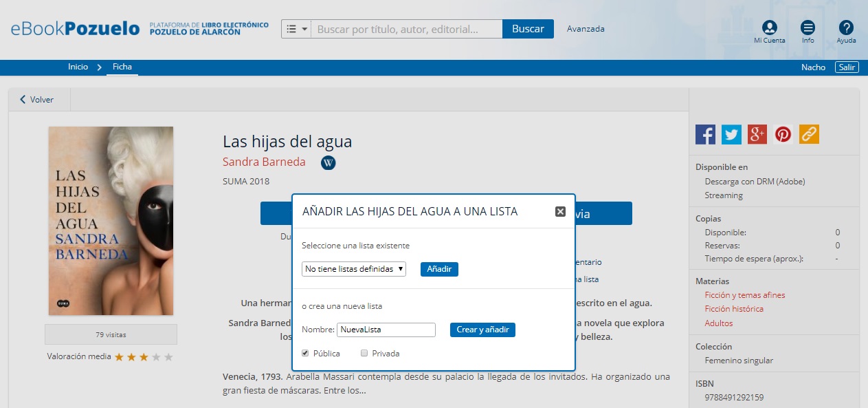This screenshot has height=408, width=868.
Task: Open the Ficción y temas afines subject
Action: point(744,295)
